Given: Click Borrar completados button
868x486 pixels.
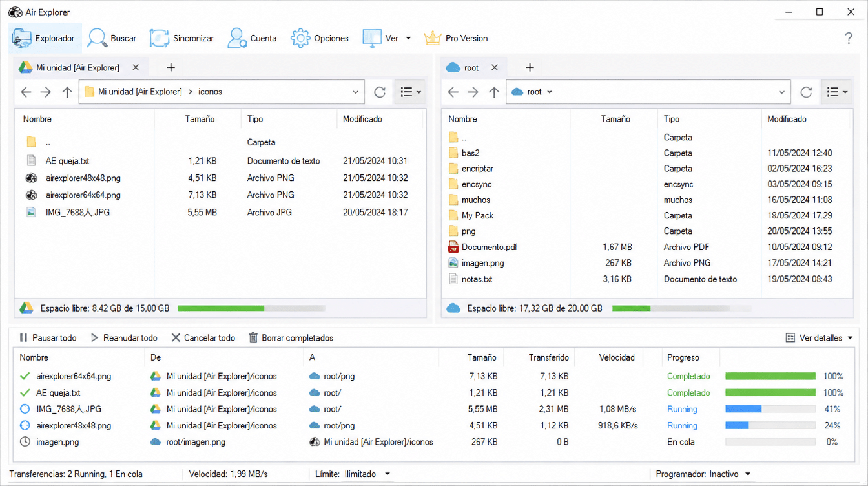Looking at the screenshot, I should click(x=291, y=337).
